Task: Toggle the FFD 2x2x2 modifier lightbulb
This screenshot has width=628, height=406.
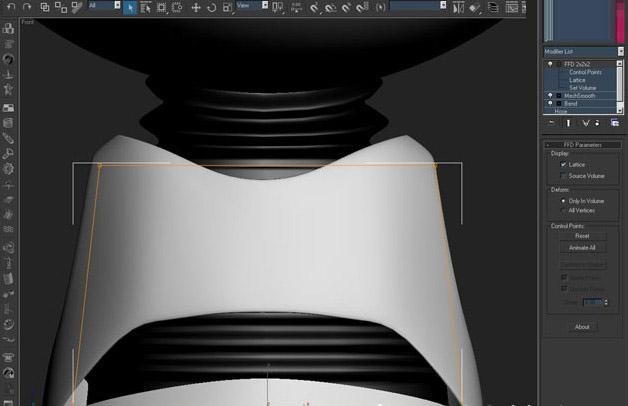Action: 550,64
